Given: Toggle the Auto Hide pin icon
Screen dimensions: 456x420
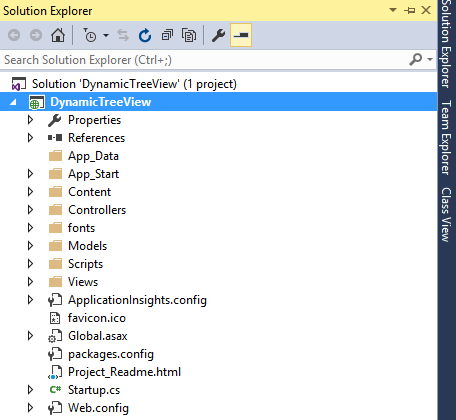Looking at the screenshot, I should pos(410,11).
